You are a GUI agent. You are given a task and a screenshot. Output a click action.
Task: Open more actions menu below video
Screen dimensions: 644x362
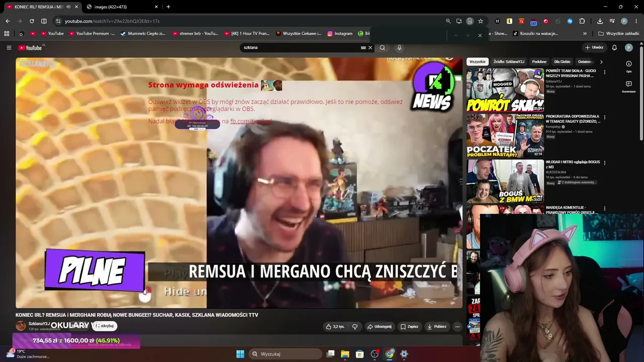(457, 326)
